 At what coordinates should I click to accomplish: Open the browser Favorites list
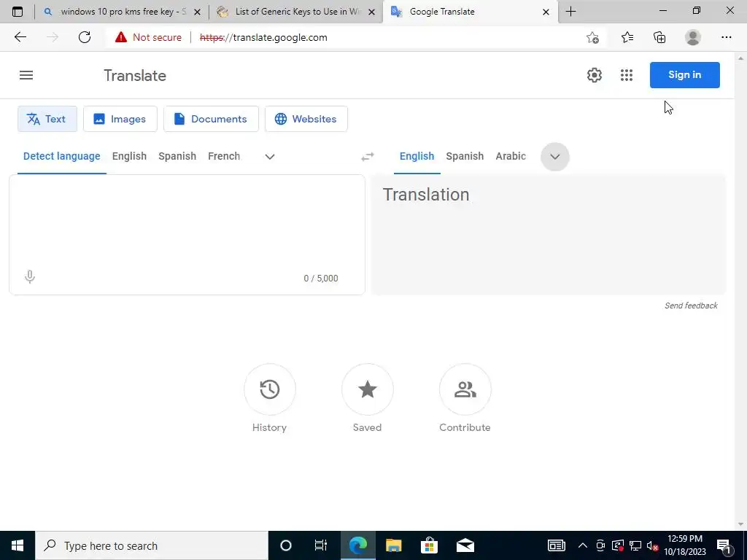click(x=627, y=37)
